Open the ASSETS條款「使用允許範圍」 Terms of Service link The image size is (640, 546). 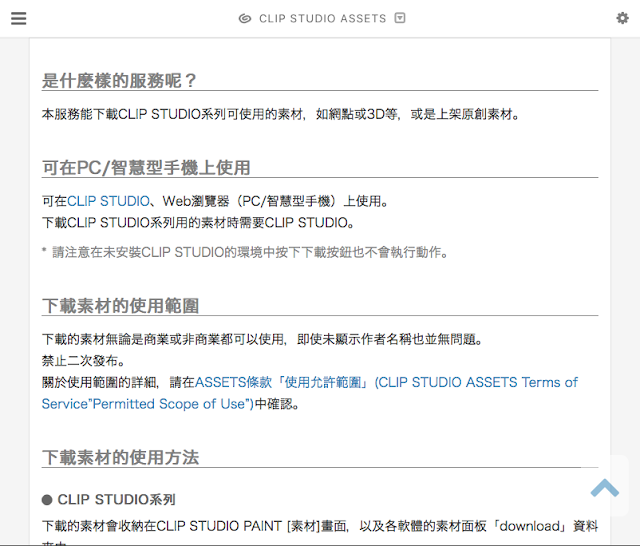310,393
